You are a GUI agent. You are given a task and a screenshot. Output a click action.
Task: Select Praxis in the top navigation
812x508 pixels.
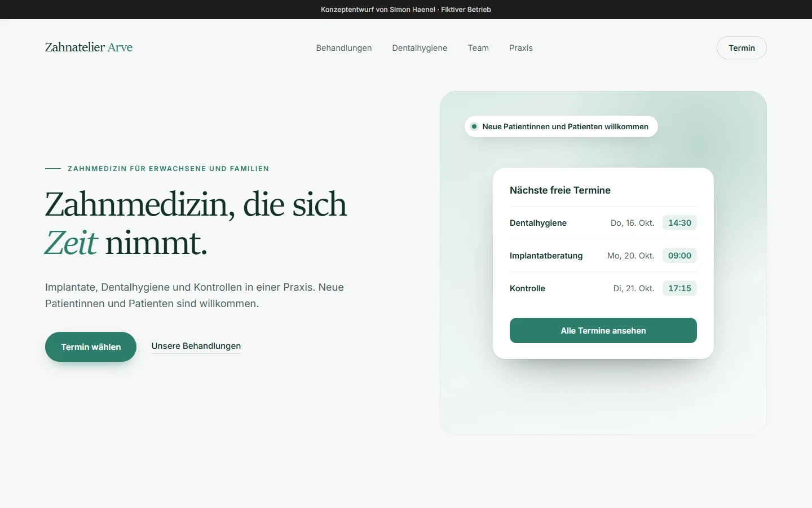tap(521, 48)
